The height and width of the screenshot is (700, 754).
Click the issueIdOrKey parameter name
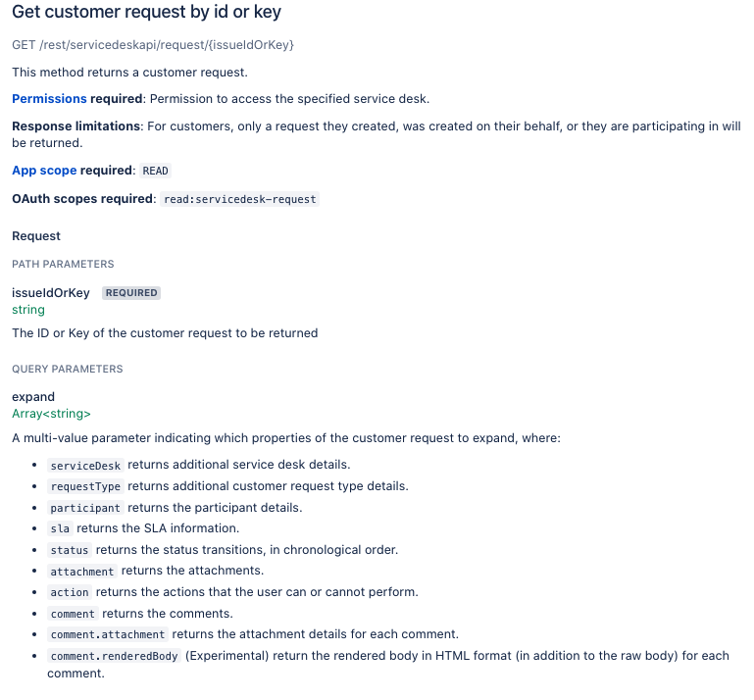[51, 292]
